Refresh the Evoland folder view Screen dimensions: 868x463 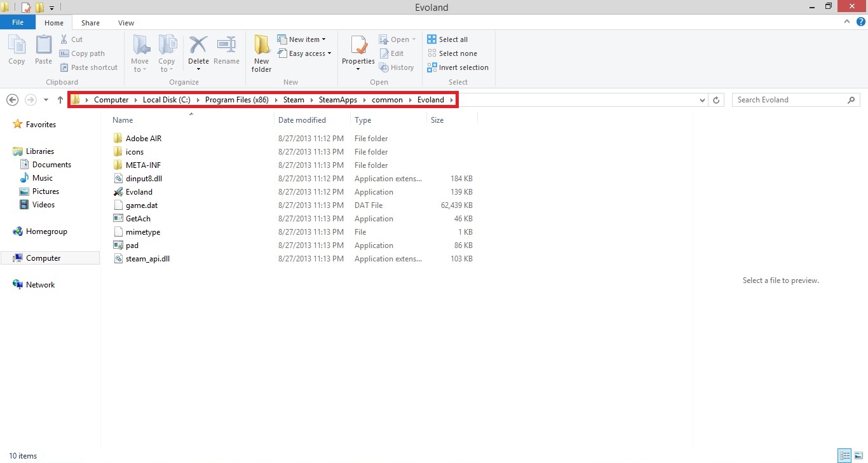click(716, 100)
